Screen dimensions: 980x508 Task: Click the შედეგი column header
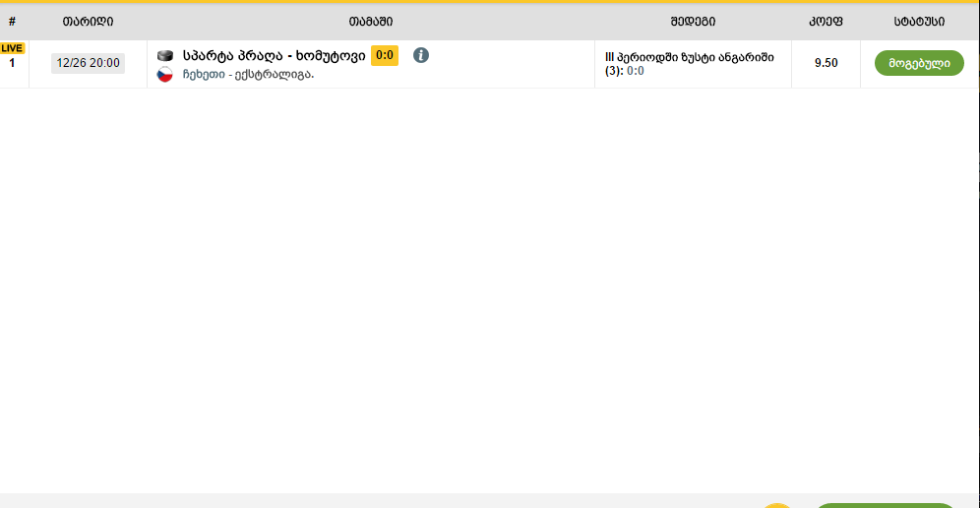coord(693,22)
